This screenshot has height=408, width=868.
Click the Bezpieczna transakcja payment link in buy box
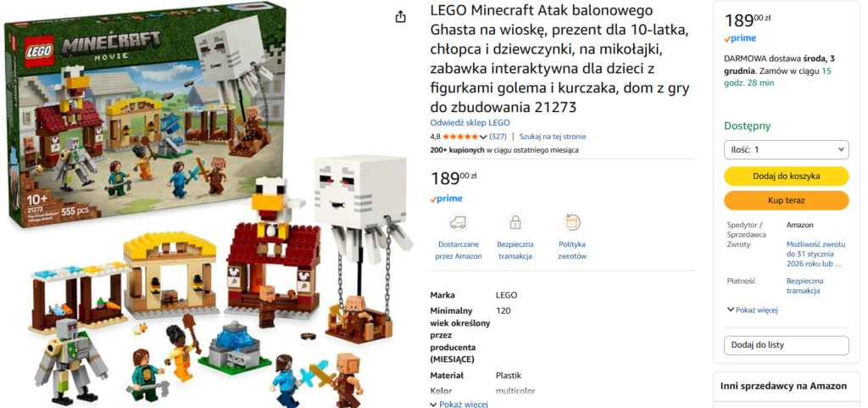(805, 286)
